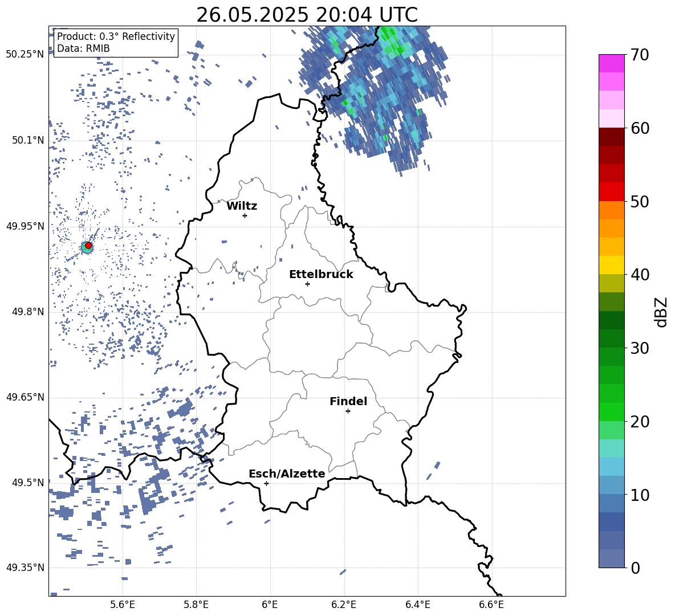The width and height of the screenshot is (675, 616).
Task: Click the orange colorbar swatch below 50
Action: pos(612,210)
